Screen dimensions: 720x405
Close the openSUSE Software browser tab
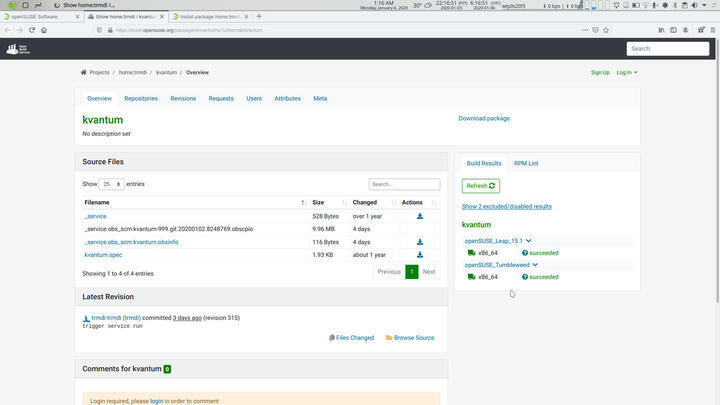pyautogui.click(x=77, y=17)
